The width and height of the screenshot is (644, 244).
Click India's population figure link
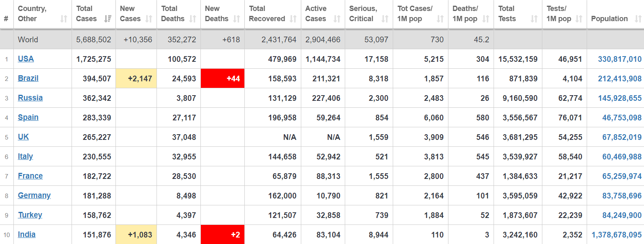point(616,235)
